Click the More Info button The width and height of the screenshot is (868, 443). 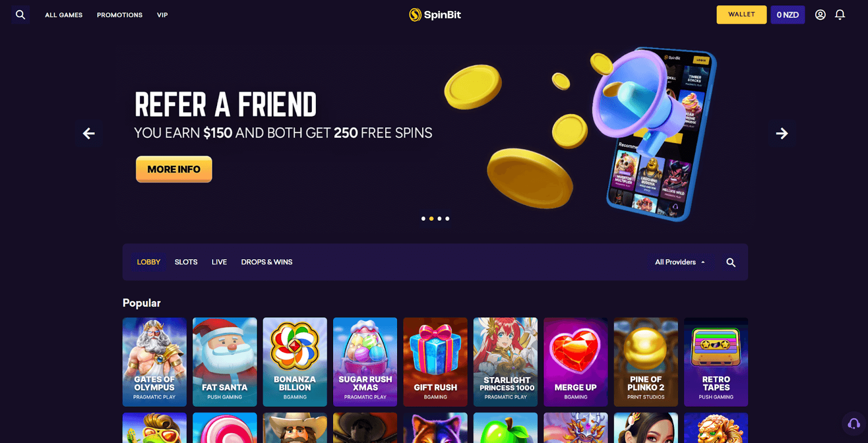(174, 169)
